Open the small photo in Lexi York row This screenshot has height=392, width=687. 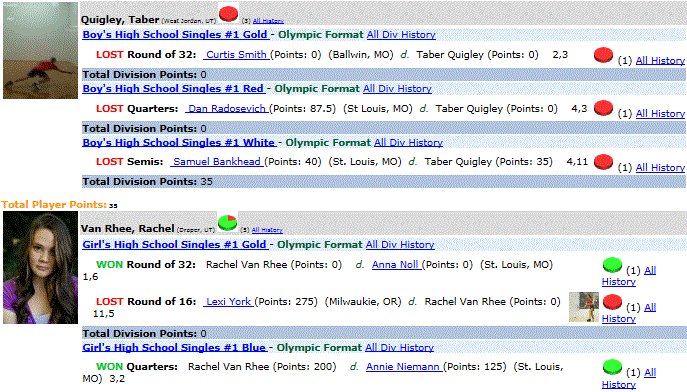(584, 307)
